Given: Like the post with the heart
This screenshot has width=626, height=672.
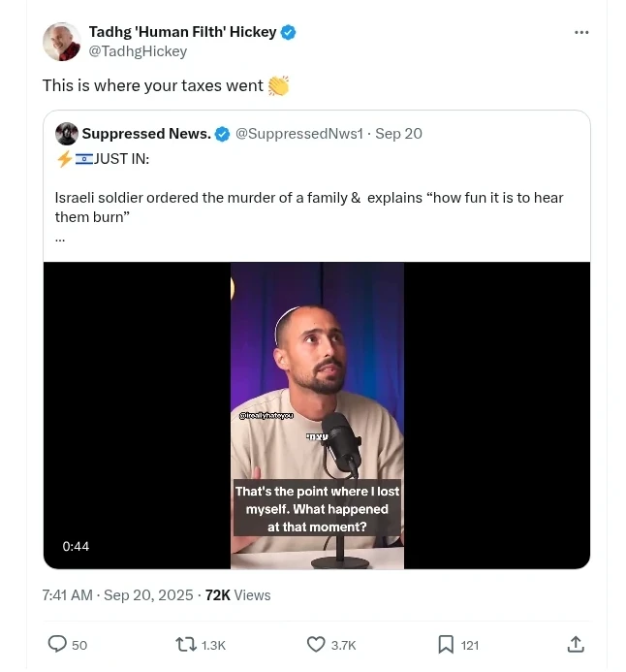Looking at the screenshot, I should (x=316, y=644).
